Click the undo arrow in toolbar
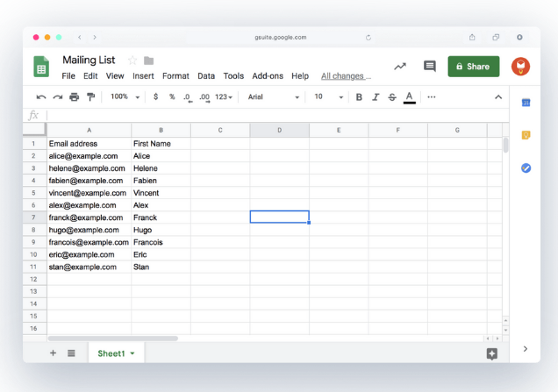Viewport: 558px width, 392px height. pos(41,97)
